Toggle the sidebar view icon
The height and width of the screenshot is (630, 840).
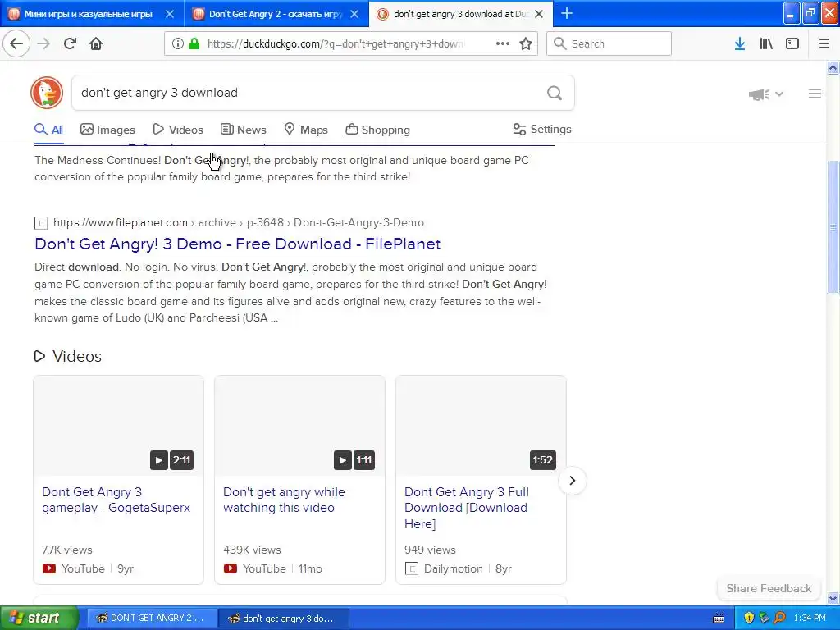click(x=792, y=44)
